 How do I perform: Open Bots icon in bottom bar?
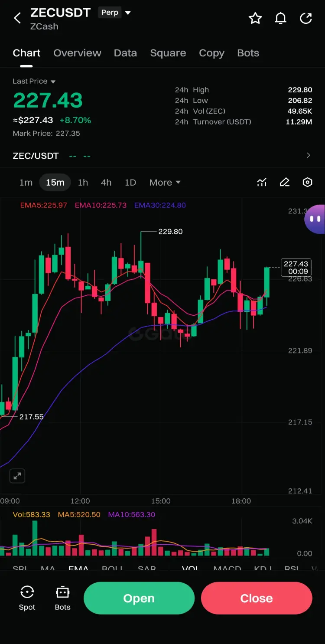[x=62, y=598]
